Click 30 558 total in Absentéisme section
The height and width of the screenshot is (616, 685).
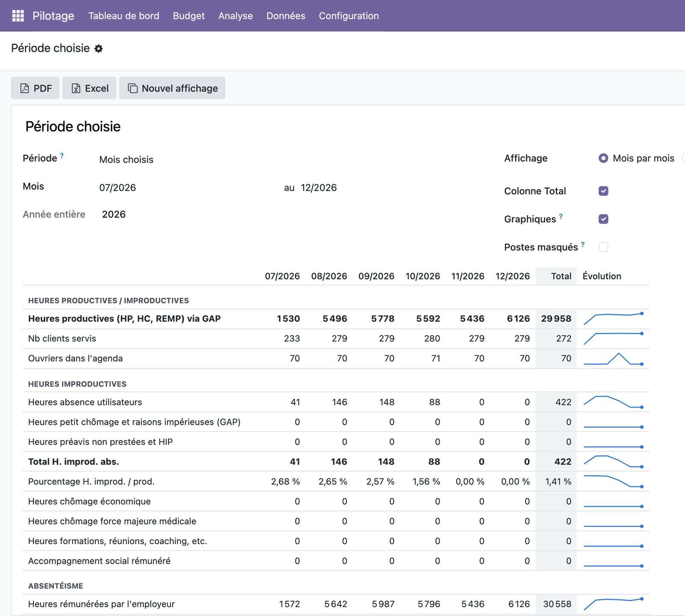click(x=557, y=604)
